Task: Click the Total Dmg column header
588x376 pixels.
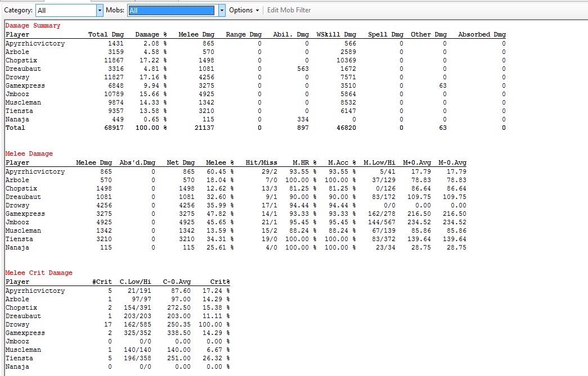Action: [x=106, y=35]
